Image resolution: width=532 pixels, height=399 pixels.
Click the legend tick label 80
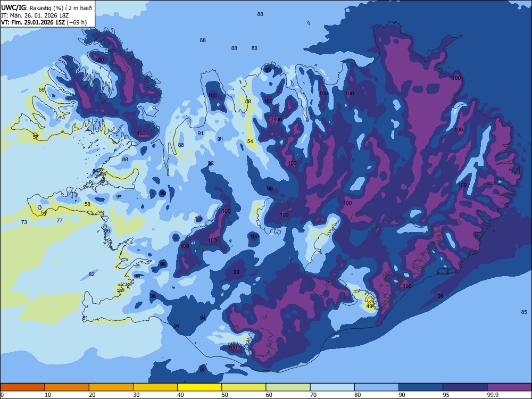[358, 395]
